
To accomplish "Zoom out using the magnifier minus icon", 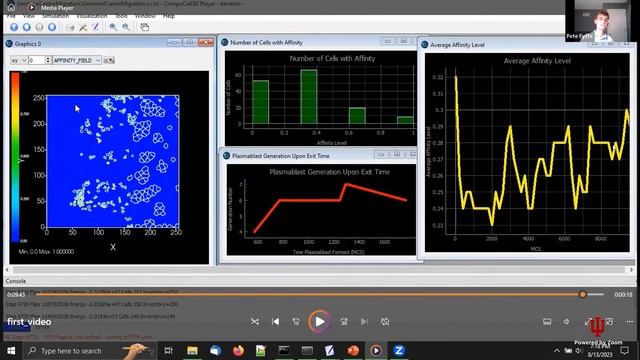I will (x=126, y=27).
